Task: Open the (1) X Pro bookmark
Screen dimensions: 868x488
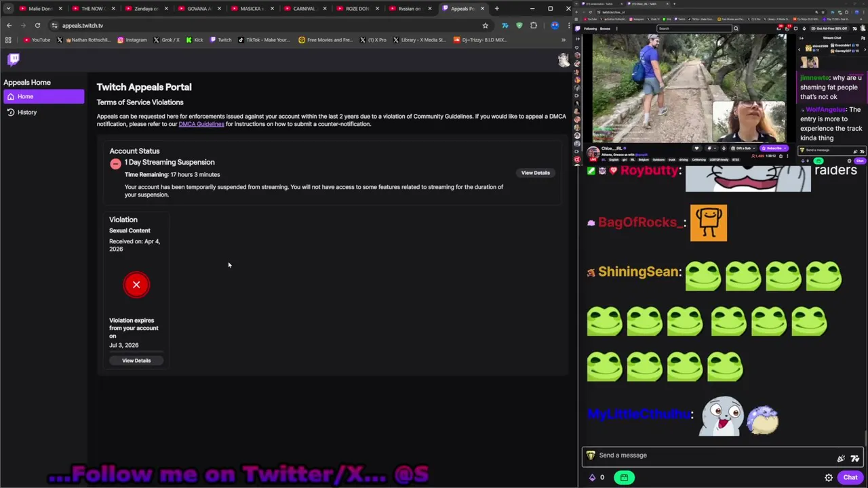Action: coord(373,40)
